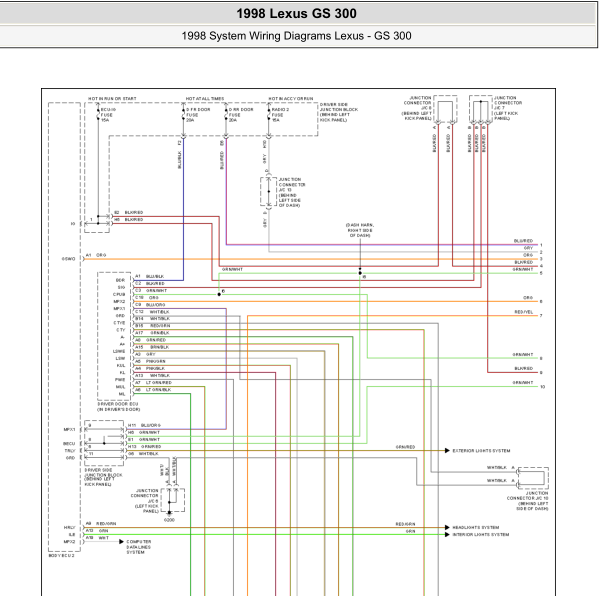Select the Junction Connector J/C 10 label
599x596 pixels.
pyautogui.click(x=528, y=501)
